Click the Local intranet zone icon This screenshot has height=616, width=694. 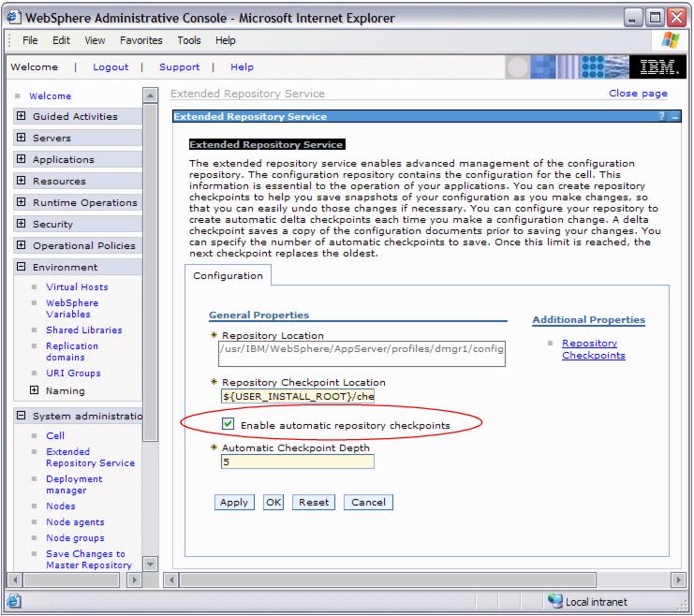pyautogui.click(x=555, y=600)
